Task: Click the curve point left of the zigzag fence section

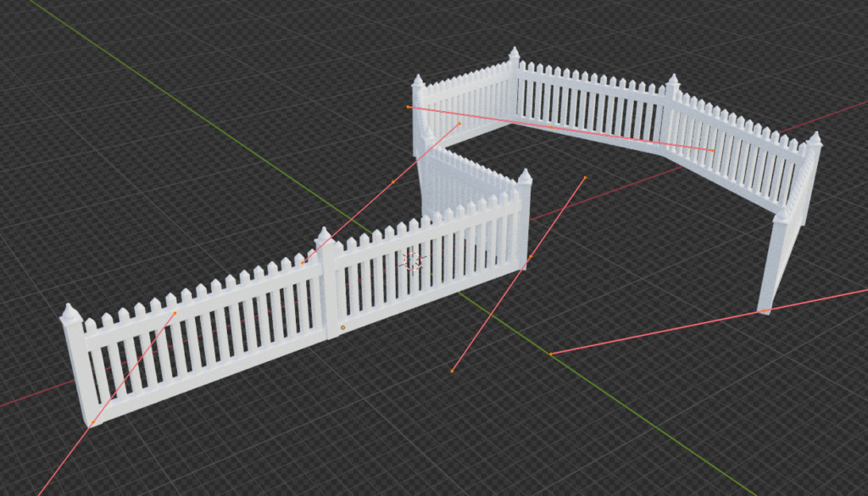Action: point(392,181)
